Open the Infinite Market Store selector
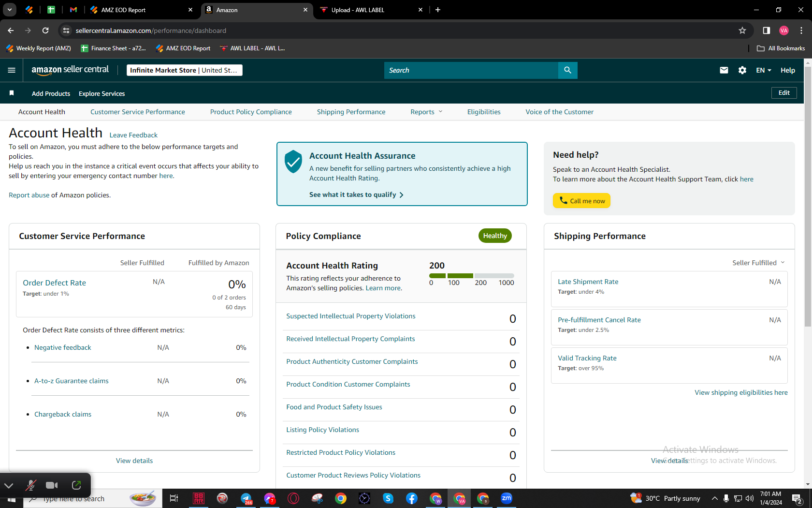This screenshot has height=508, width=812. pos(185,70)
